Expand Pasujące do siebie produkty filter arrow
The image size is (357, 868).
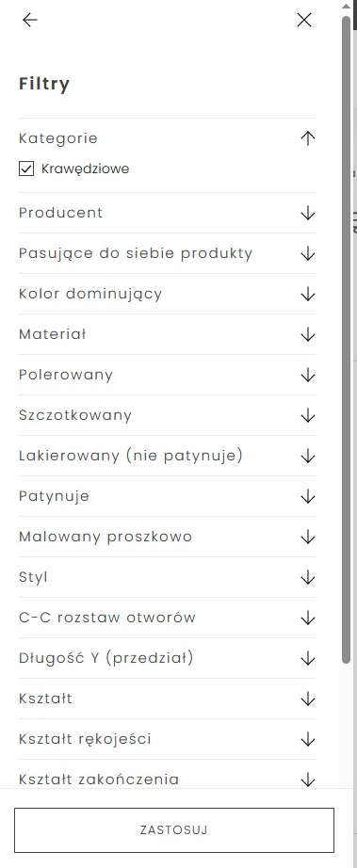(308, 254)
